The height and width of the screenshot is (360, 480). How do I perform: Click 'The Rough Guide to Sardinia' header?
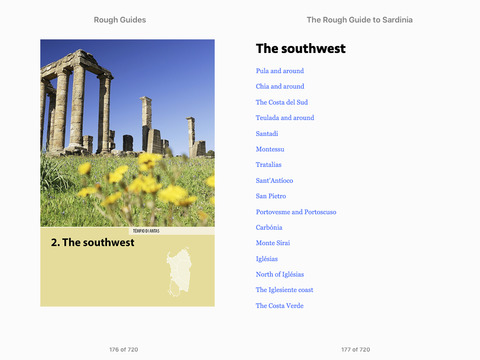click(x=360, y=20)
